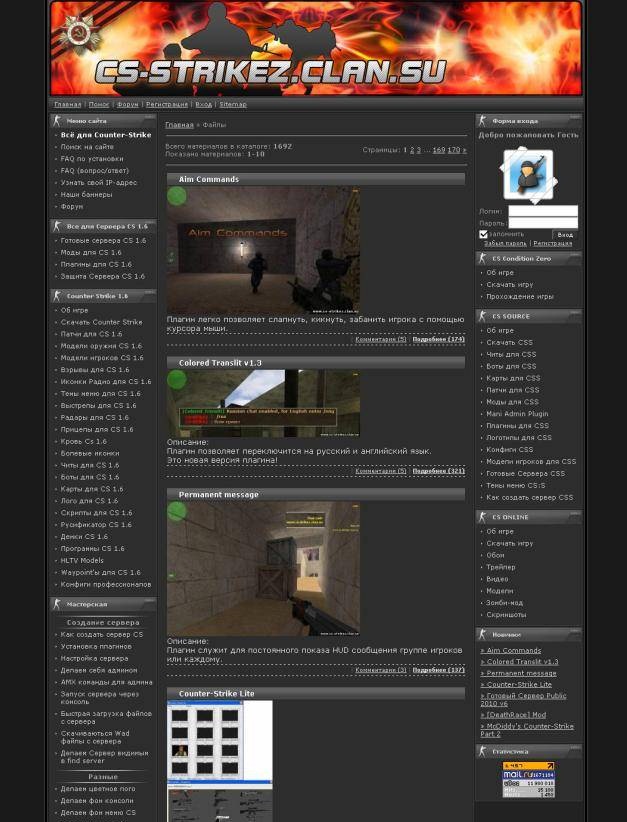The image size is (627, 822).
Task: Click the runner icon beside CS Condition Zero header
Action: (x=483, y=258)
